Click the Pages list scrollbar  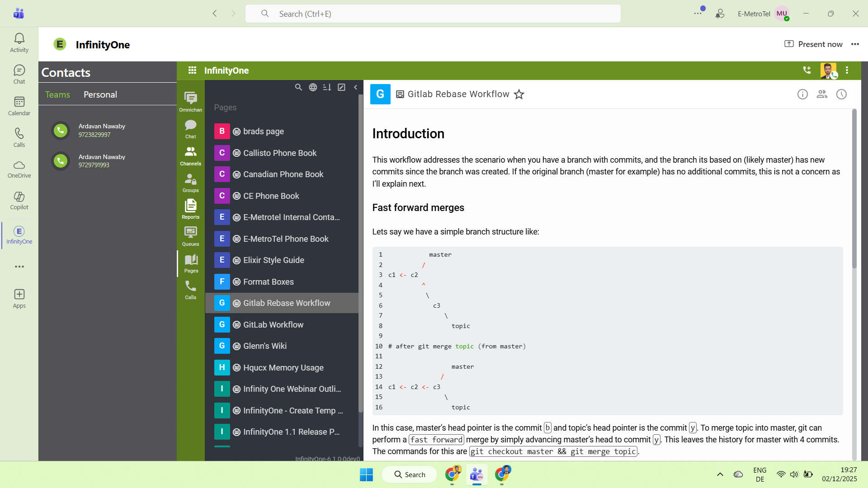point(360,253)
